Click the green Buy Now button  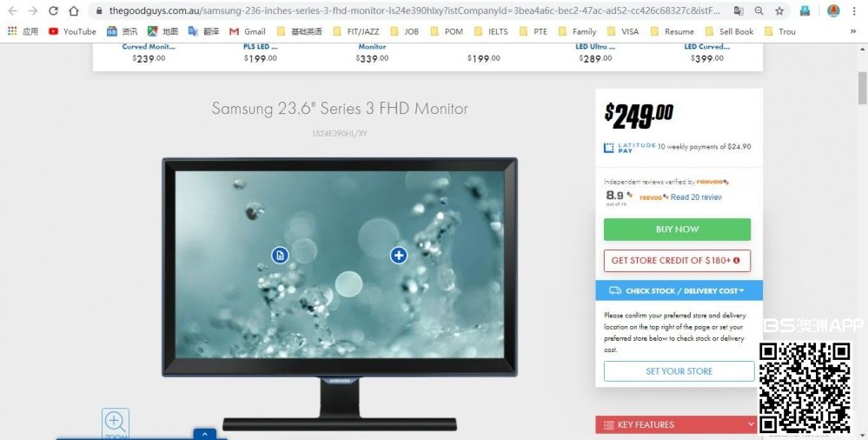(x=677, y=230)
